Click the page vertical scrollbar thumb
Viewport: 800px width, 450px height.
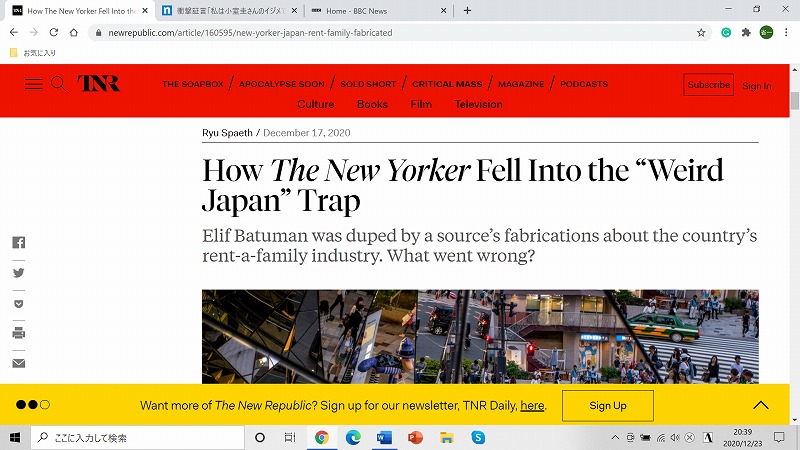(795, 101)
